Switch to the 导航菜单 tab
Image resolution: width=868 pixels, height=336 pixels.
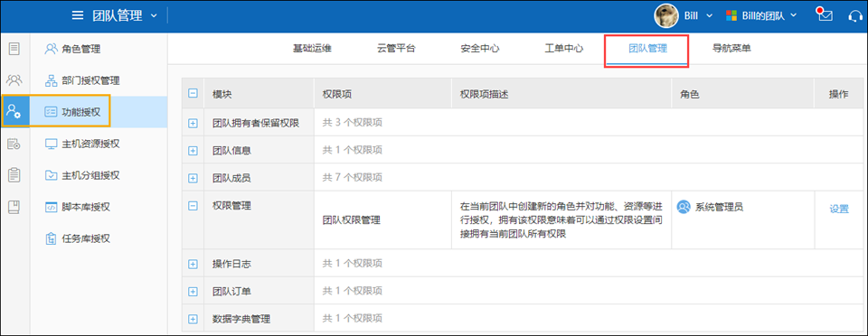[731, 49]
